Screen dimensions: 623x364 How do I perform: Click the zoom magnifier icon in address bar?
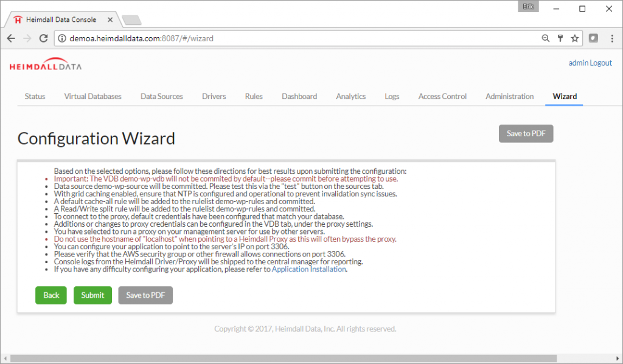[546, 38]
